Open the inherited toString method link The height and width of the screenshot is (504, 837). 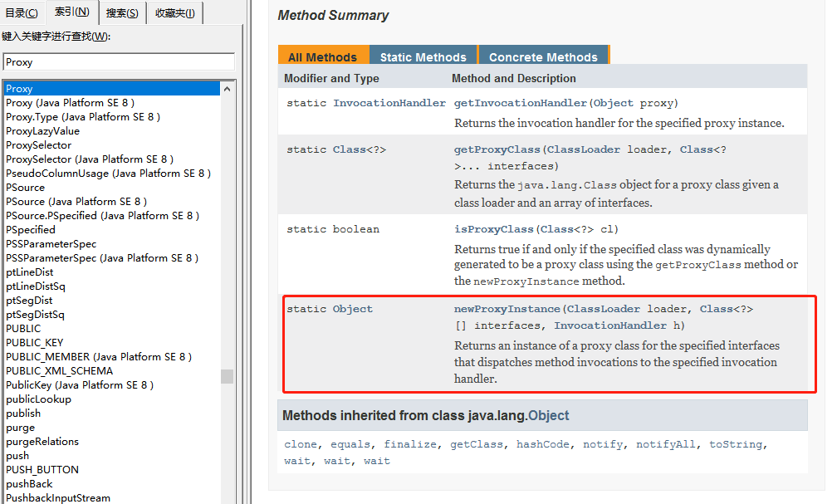point(735,444)
